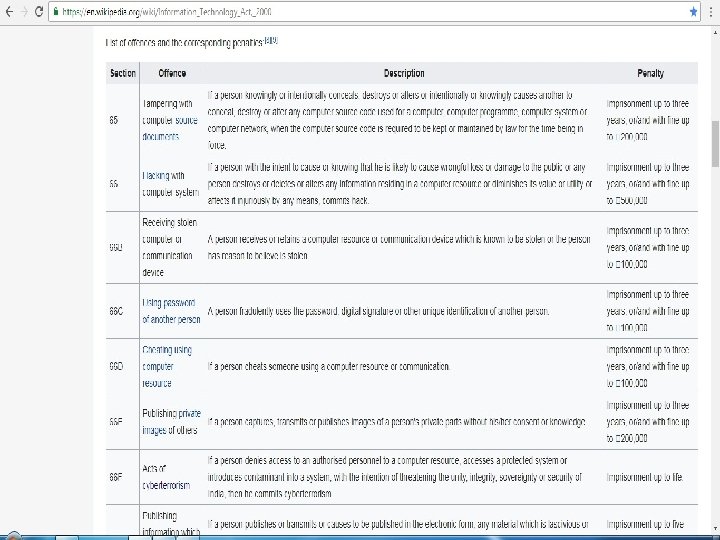This screenshot has height=540, width=720.
Task: Go back using the browser back arrow
Action: pos(9,11)
